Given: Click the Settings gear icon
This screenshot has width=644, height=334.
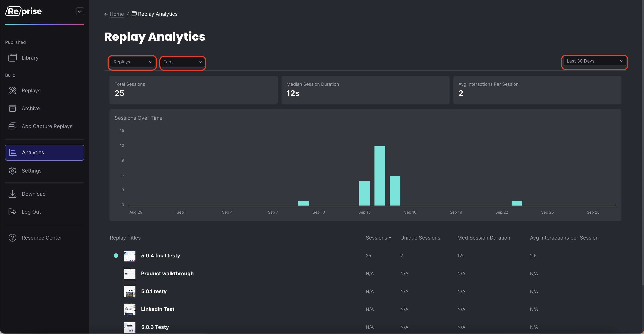Looking at the screenshot, I should pos(12,171).
